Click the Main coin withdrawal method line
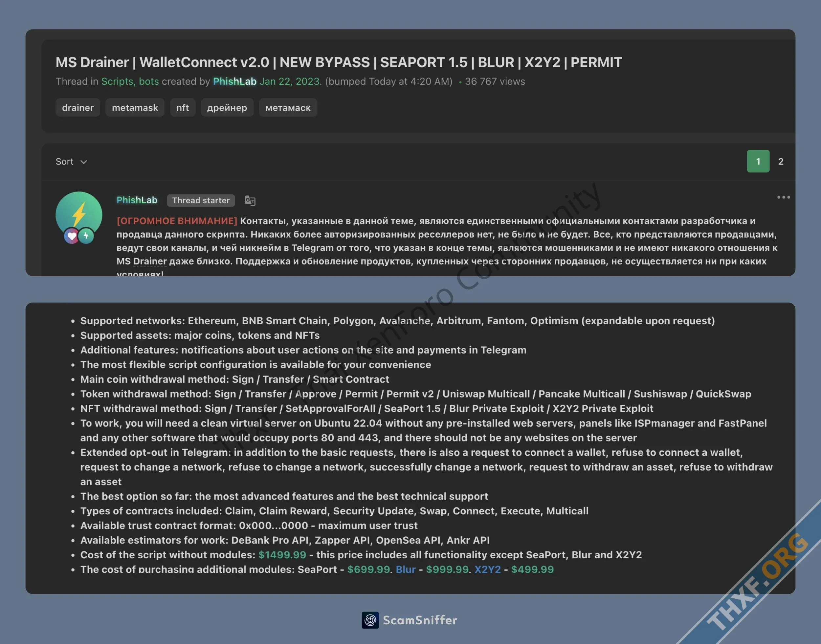The image size is (821, 644). (x=235, y=379)
